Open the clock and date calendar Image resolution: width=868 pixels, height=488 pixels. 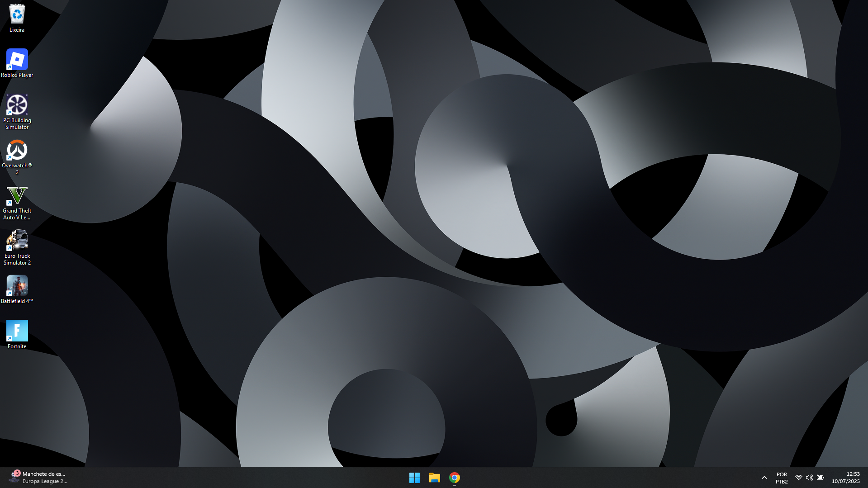[x=845, y=478]
